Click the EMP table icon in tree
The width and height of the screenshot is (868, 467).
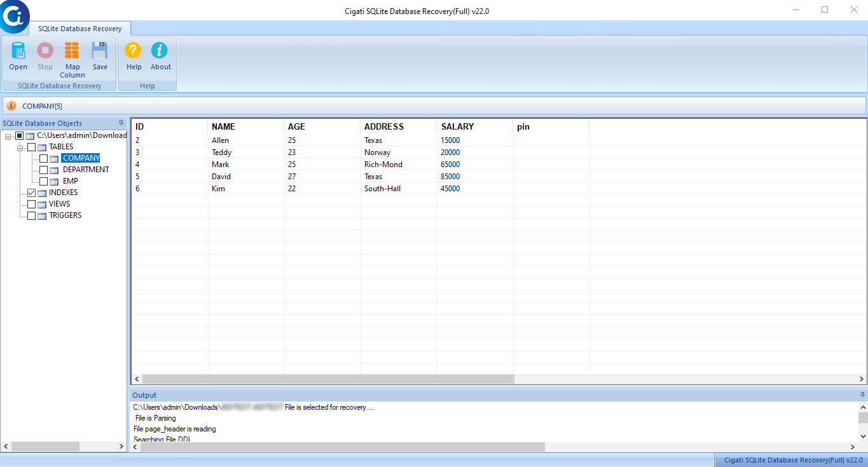(54, 181)
